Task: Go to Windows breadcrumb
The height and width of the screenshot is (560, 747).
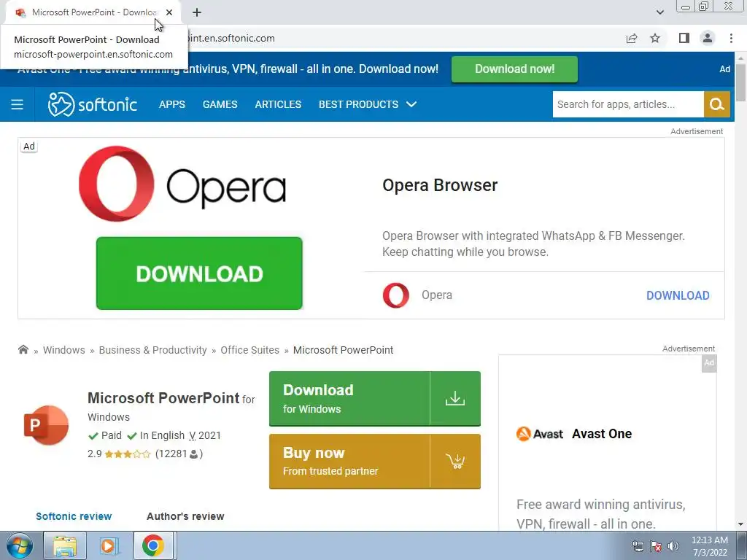Action: pyautogui.click(x=64, y=350)
